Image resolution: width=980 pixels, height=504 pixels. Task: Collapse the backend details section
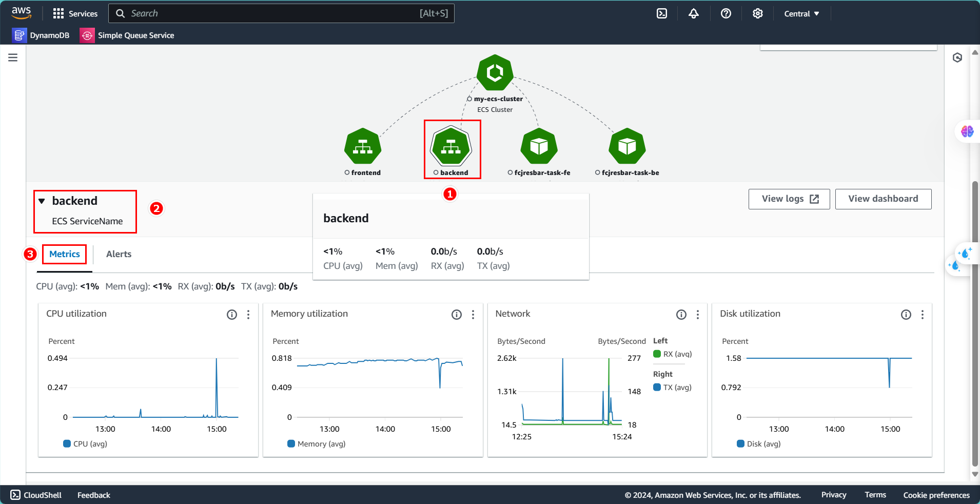coord(42,201)
